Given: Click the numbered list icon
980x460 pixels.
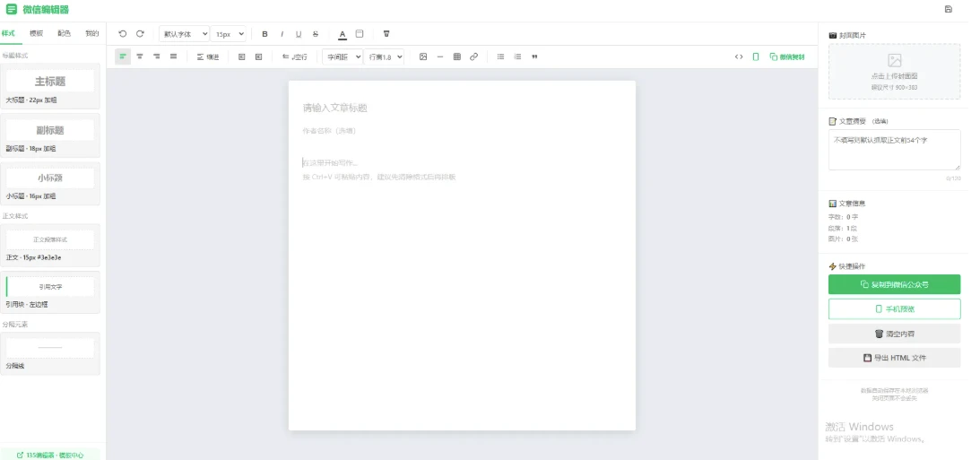Looking at the screenshot, I should [517, 56].
